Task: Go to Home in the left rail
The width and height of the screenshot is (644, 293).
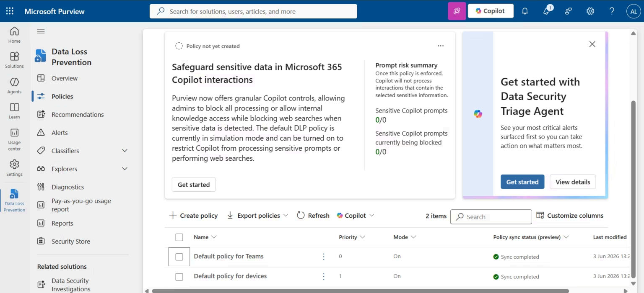Action: click(14, 35)
